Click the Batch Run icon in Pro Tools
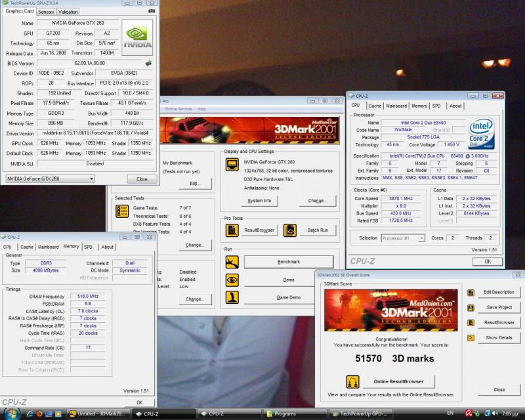This screenshot has width=525, height=420. coord(290,230)
